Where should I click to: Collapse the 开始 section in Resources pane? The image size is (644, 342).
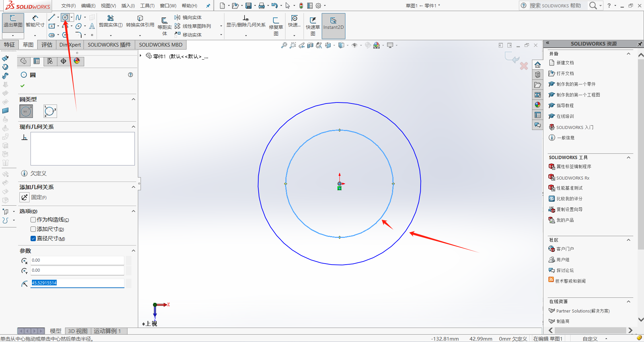click(x=629, y=54)
